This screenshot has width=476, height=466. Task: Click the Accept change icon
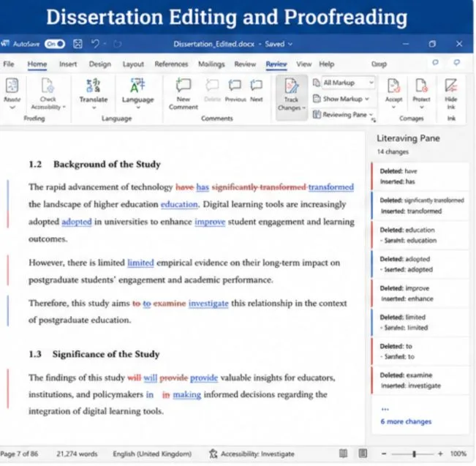[393, 86]
